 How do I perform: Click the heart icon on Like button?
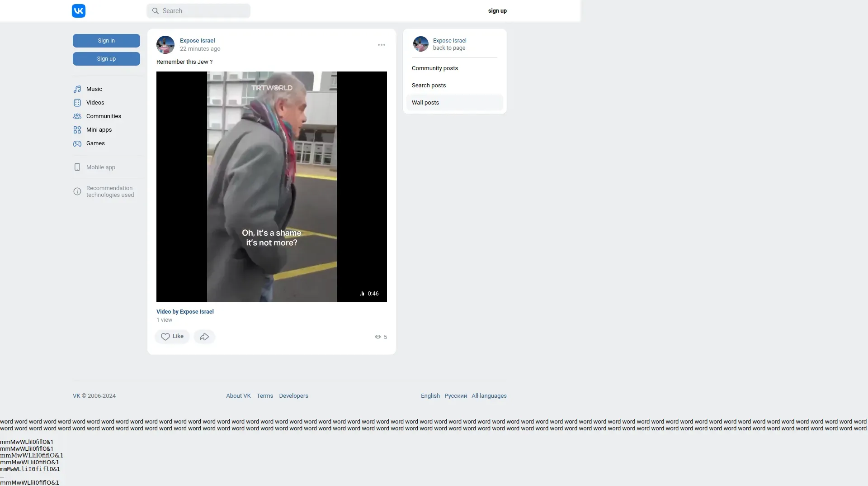(x=165, y=337)
